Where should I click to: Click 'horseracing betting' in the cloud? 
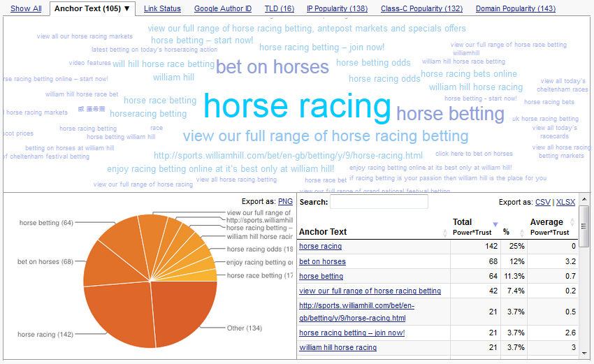(x=148, y=114)
